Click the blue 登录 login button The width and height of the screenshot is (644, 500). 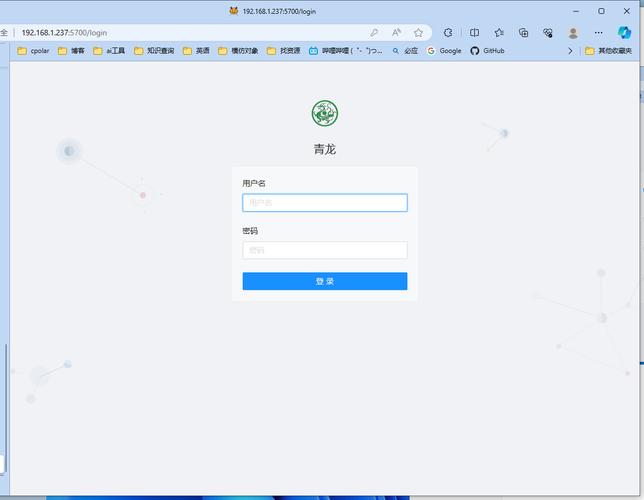tap(325, 281)
